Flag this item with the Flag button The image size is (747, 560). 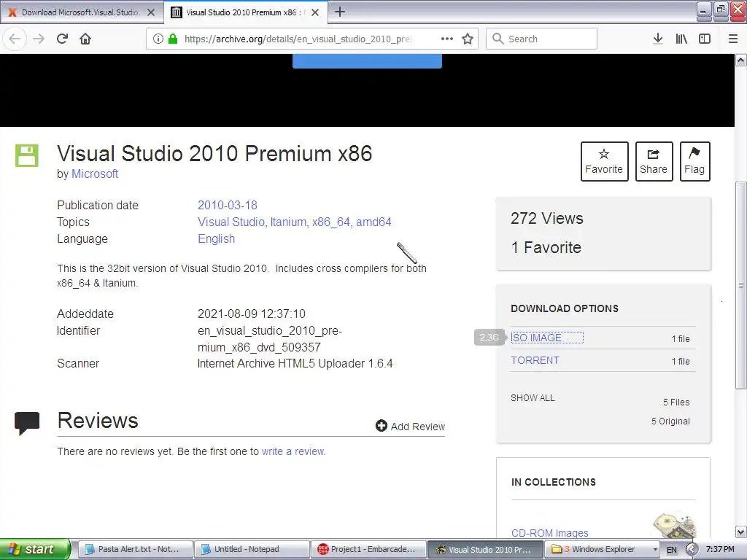[x=694, y=161]
